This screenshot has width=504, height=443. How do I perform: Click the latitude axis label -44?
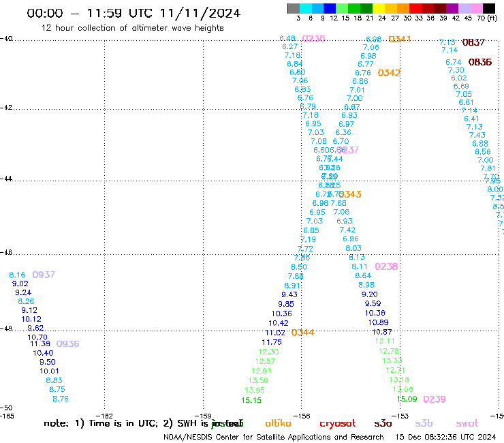[x=6, y=179]
